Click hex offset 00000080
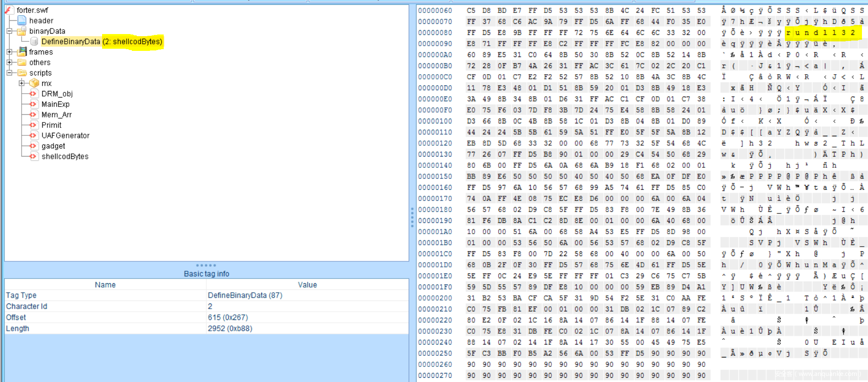Image resolution: width=868 pixels, height=382 pixels. coord(435,32)
